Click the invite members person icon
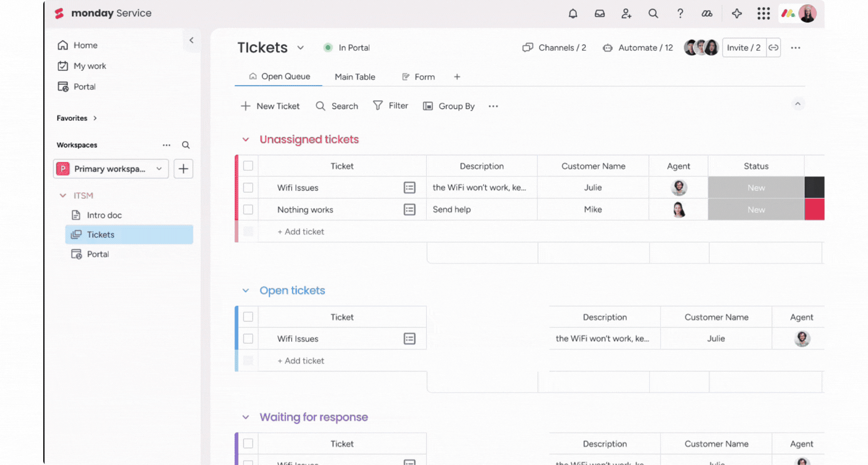 (x=626, y=13)
